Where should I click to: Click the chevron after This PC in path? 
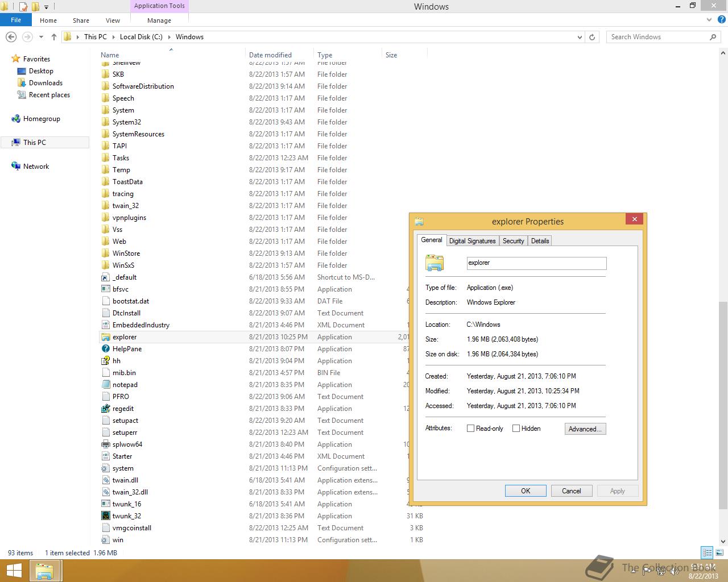coord(113,37)
